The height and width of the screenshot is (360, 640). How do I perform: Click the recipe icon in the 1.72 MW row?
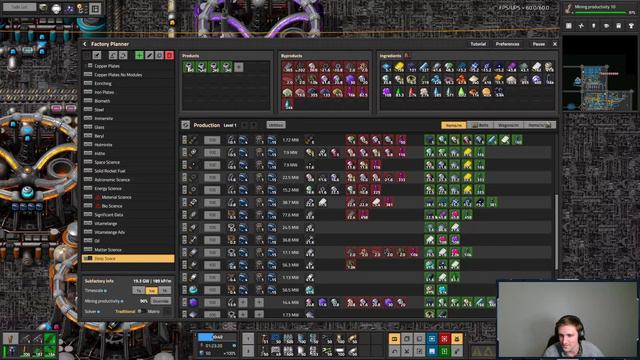(193, 140)
